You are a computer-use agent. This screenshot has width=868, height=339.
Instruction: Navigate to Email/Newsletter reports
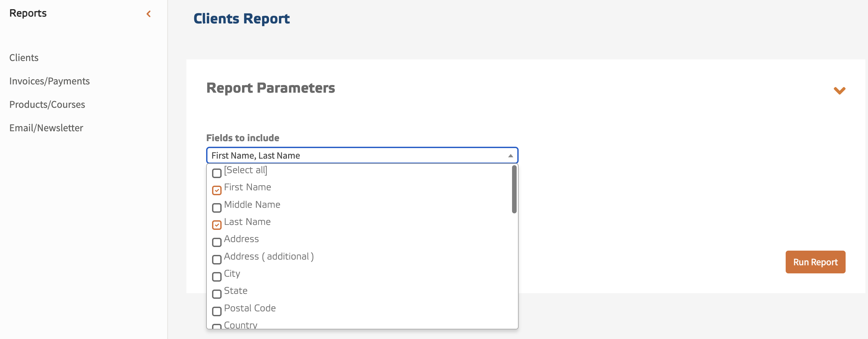point(46,128)
